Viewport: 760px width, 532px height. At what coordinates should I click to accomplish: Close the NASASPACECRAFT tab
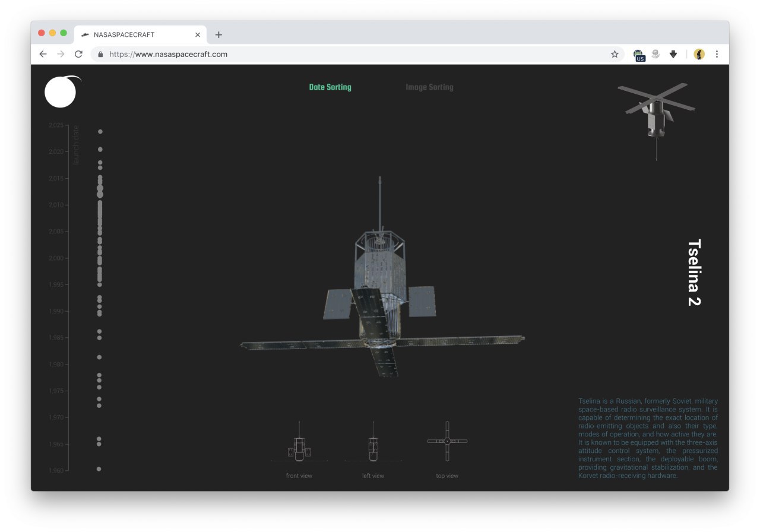pyautogui.click(x=198, y=34)
